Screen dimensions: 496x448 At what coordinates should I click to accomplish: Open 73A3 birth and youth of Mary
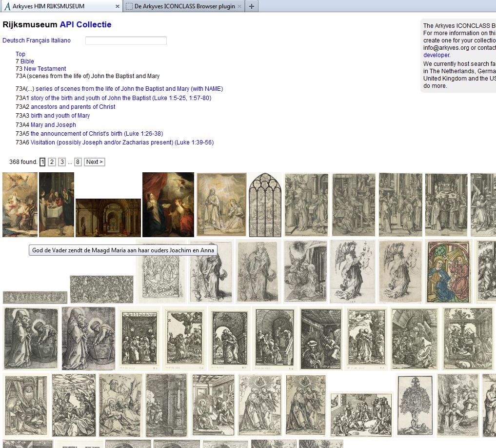tap(60, 116)
